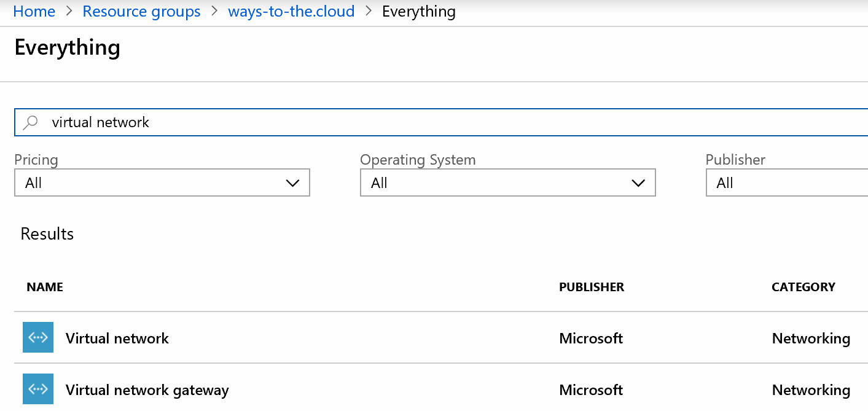Click the Virtual network gateway icon

[x=38, y=389]
